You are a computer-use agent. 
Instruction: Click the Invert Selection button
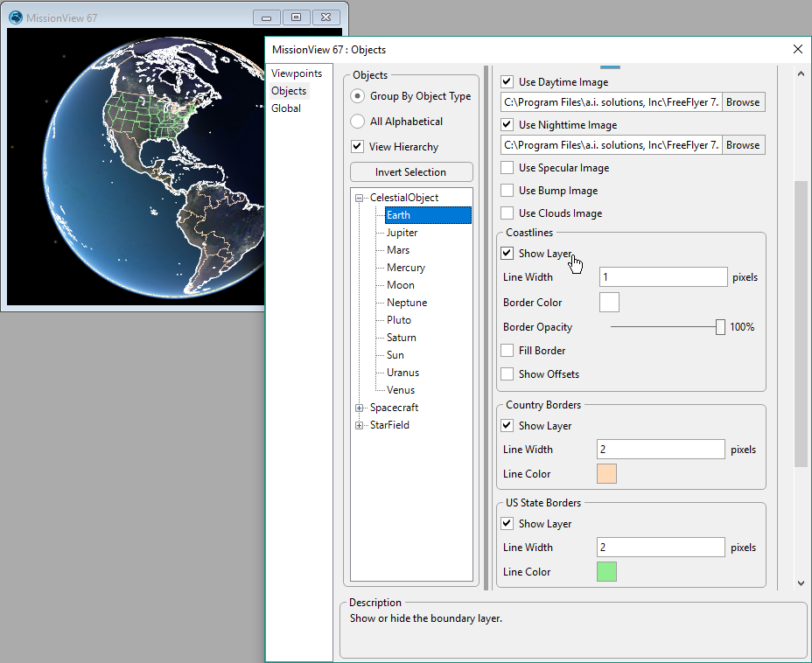point(412,171)
